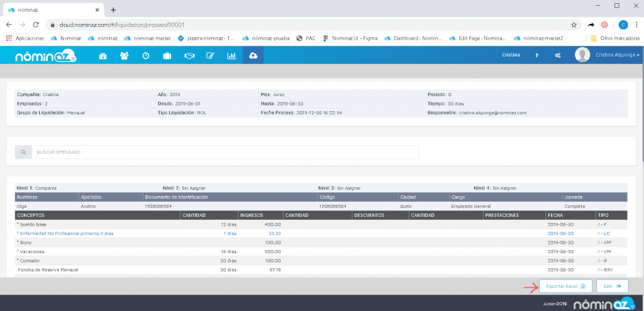Click the Nominaz logo in header

point(46,56)
